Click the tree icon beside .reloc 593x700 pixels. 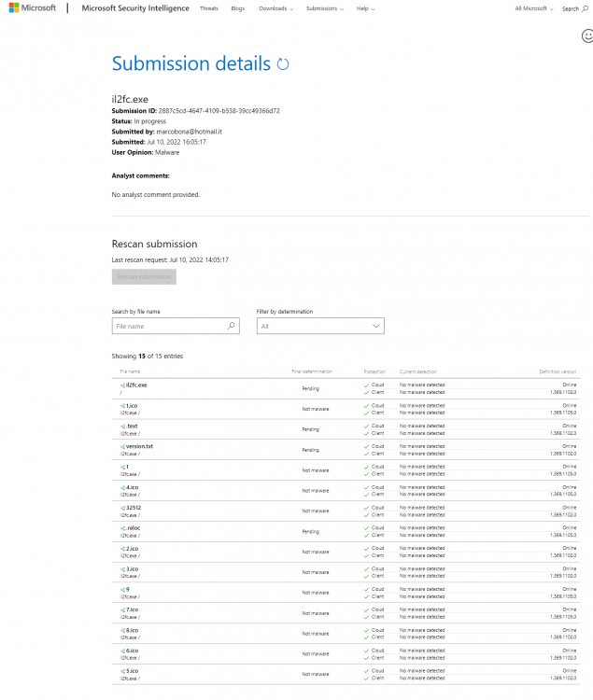pos(122,528)
